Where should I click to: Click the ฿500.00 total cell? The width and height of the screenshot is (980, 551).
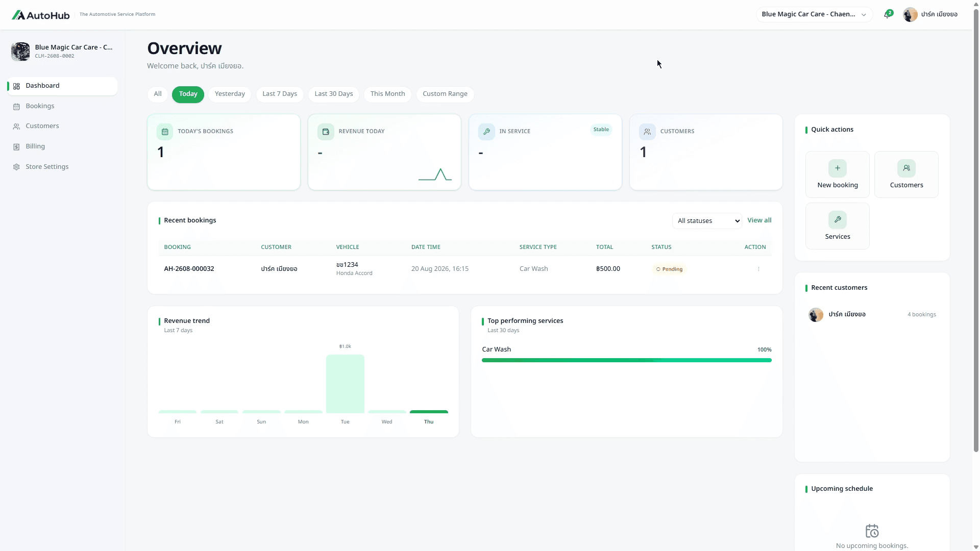[608, 269]
